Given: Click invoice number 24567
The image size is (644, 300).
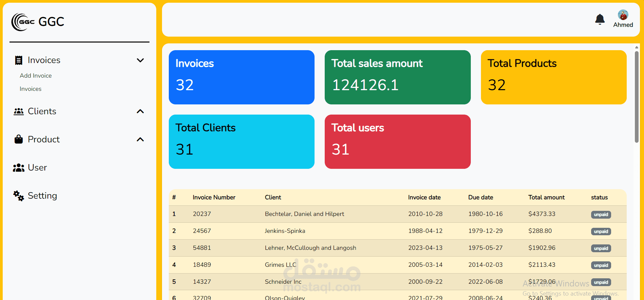Looking at the screenshot, I should click(x=202, y=231).
